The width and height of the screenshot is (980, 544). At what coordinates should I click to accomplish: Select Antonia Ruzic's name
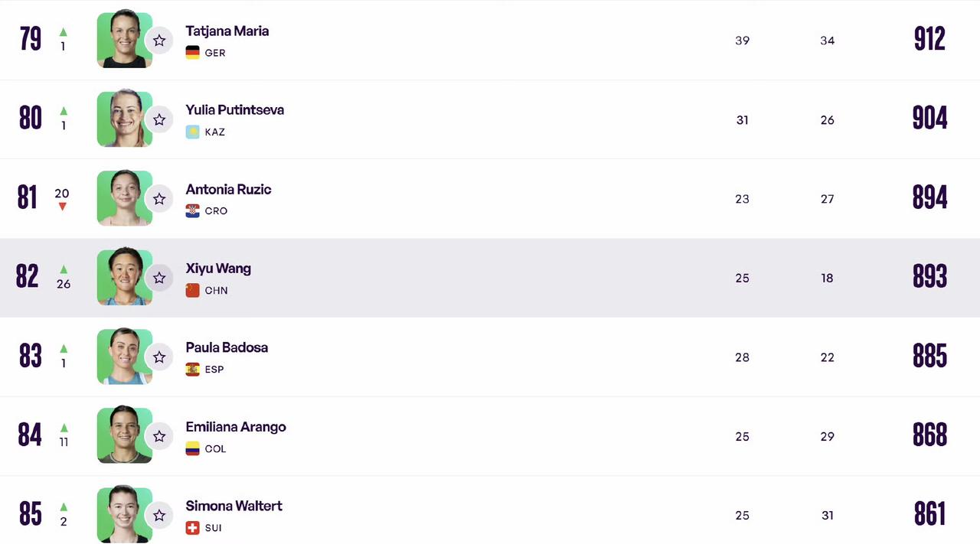pos(228,190)
